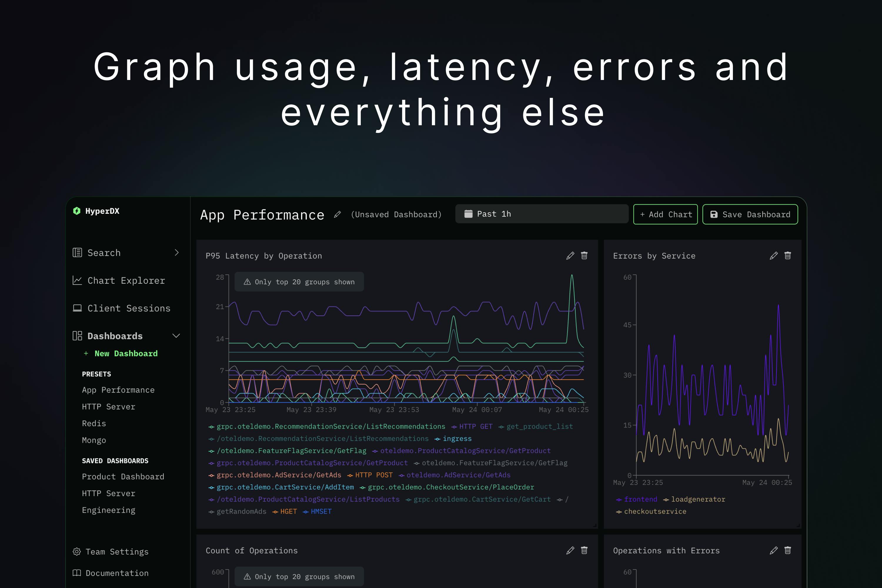
Task: Click the resize handle of Errors by Service chart
Action: point(798,525)
